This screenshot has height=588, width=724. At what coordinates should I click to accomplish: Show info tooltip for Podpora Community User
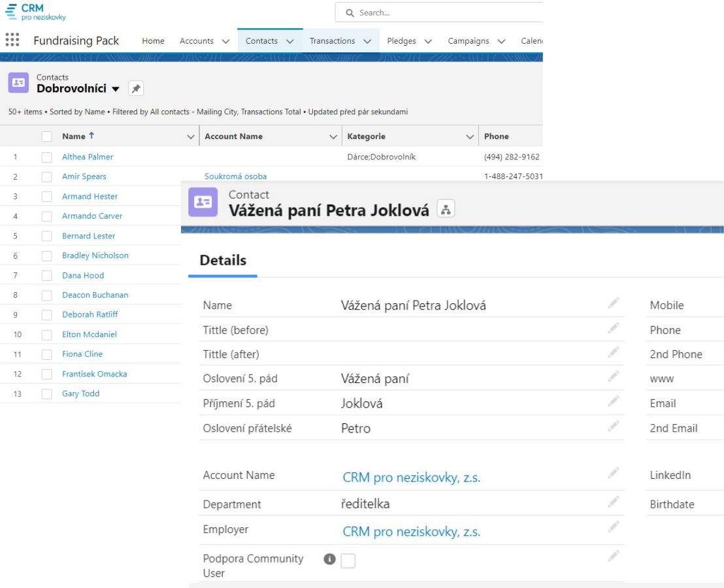(x=330, y=559)
